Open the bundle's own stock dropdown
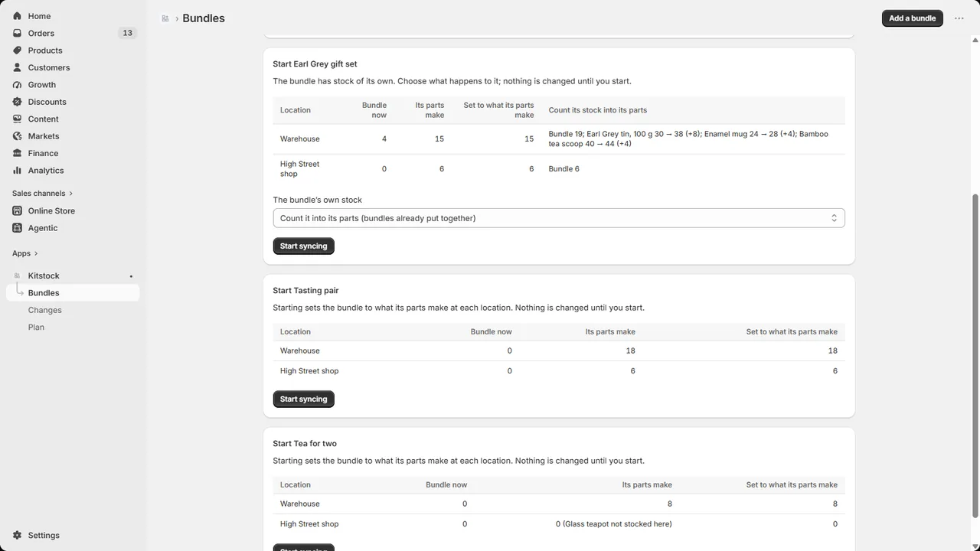Viewport: 980px width, 551px height. pyautogui.click(x=559, y=218)
